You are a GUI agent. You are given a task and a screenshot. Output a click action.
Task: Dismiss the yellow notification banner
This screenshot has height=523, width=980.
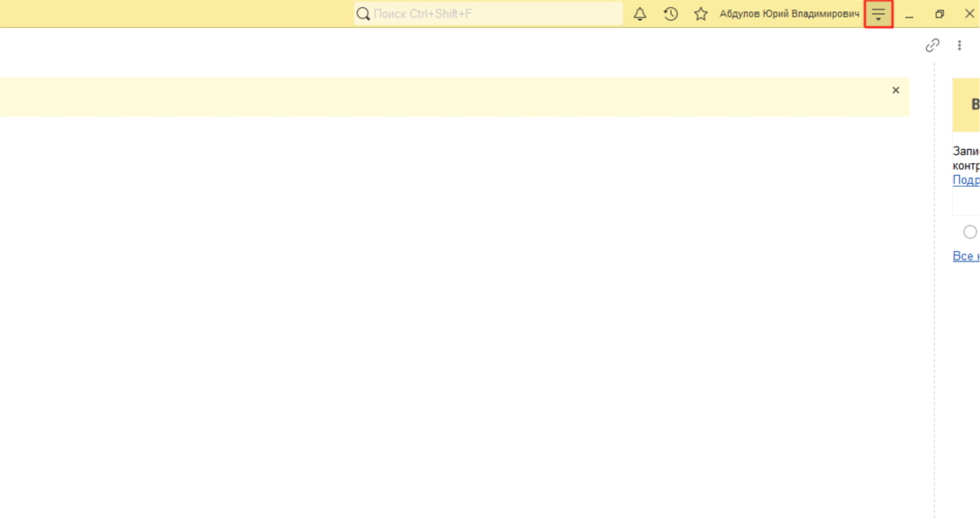tap(896, 91)
